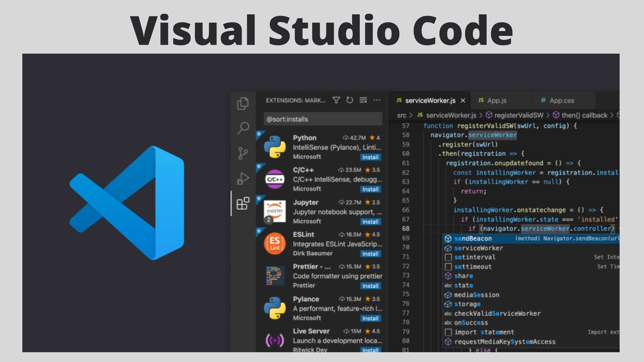Install the C/C++ extension
This screenshot has width=644, height=362.
click(x=370, y=189)
